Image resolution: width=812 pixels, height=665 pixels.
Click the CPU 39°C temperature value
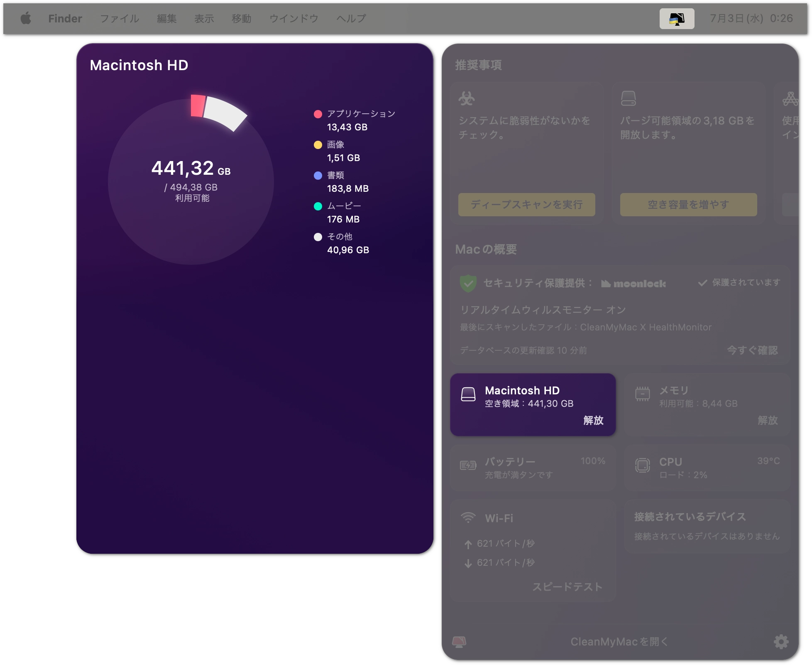coord(768,461)
